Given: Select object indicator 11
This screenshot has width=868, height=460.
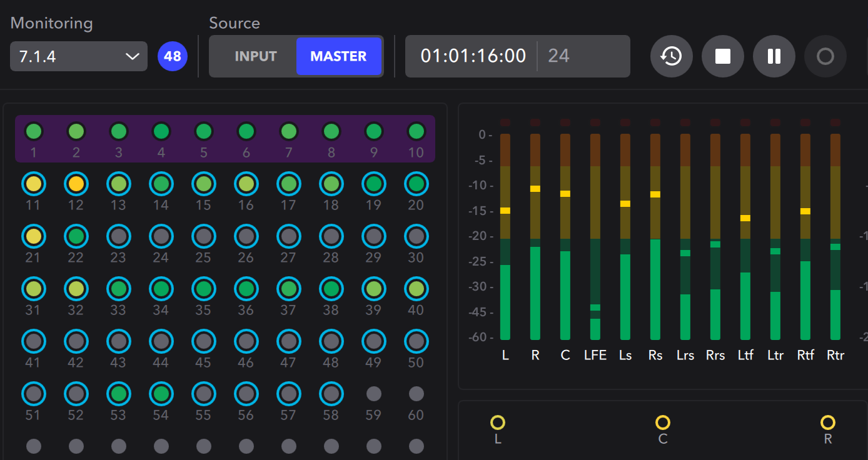Looking at the screenshot, I should 34,184.
